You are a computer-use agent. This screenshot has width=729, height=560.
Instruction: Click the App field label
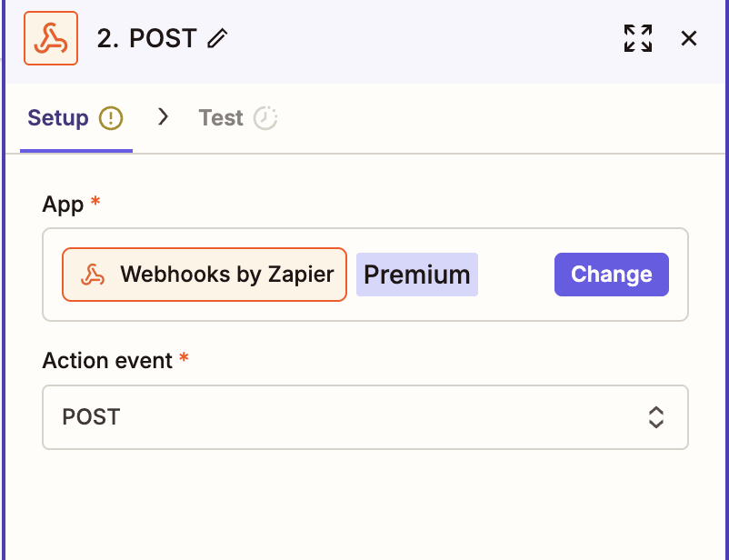(x=63, y=205)
